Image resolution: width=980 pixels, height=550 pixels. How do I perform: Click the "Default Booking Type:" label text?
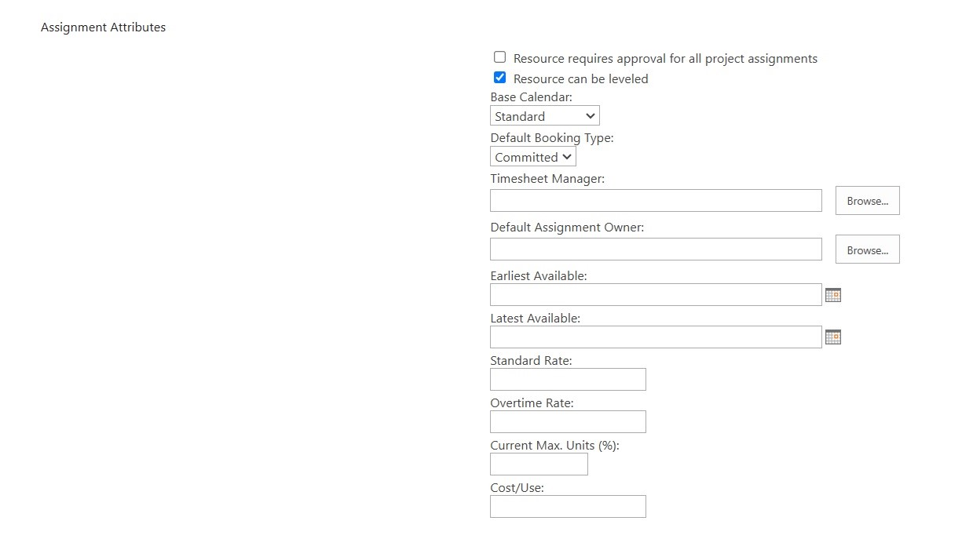(x=551, y=138)
